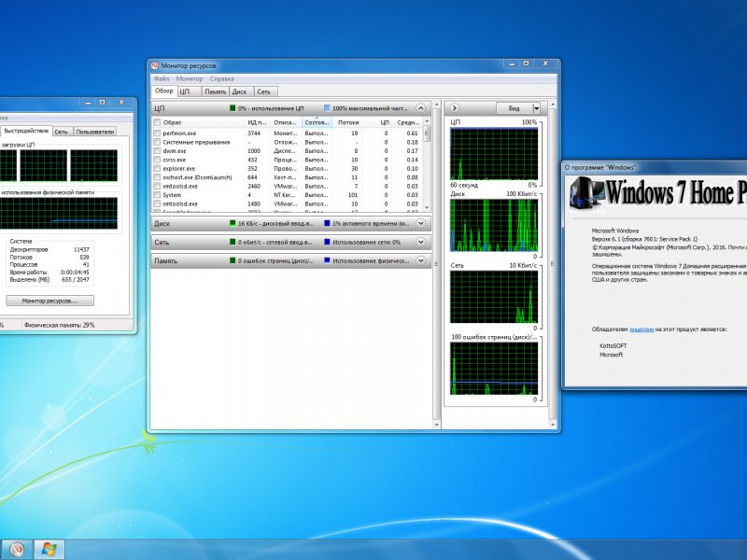Tick the csrss.exe checkbox
The image size is (747, 560).
tap(157, 160)
